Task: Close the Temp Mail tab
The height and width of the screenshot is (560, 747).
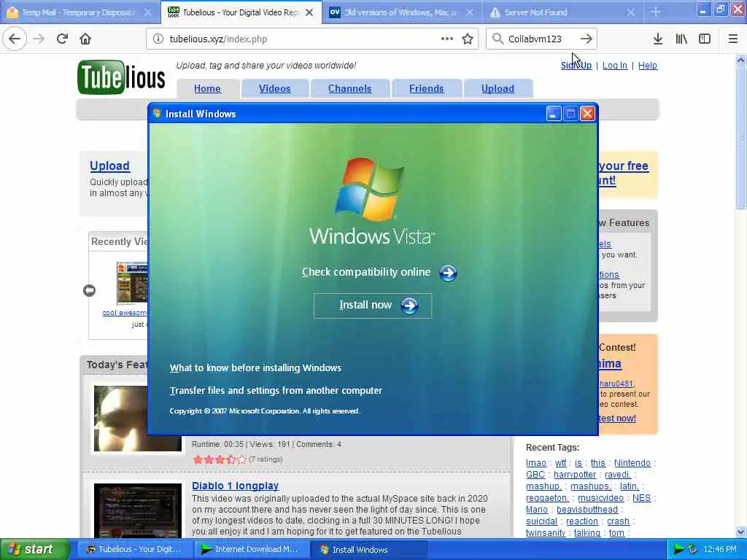Action: [148, 12]
